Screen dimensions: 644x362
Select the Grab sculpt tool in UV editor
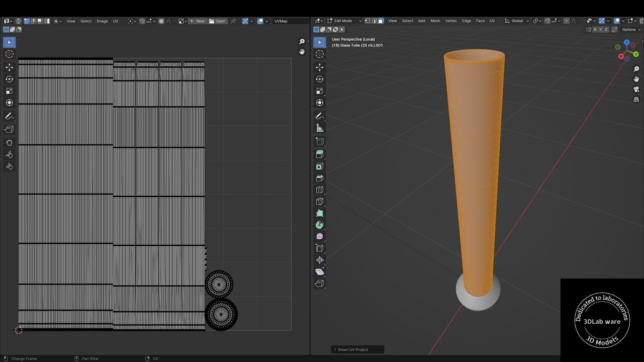9,143
